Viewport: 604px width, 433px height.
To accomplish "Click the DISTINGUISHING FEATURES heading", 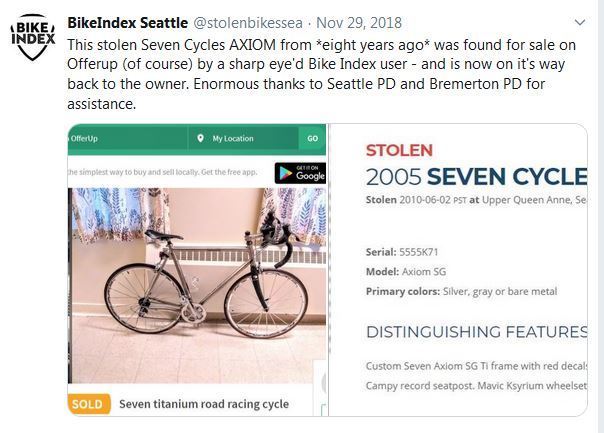I will tap(476, 332).
